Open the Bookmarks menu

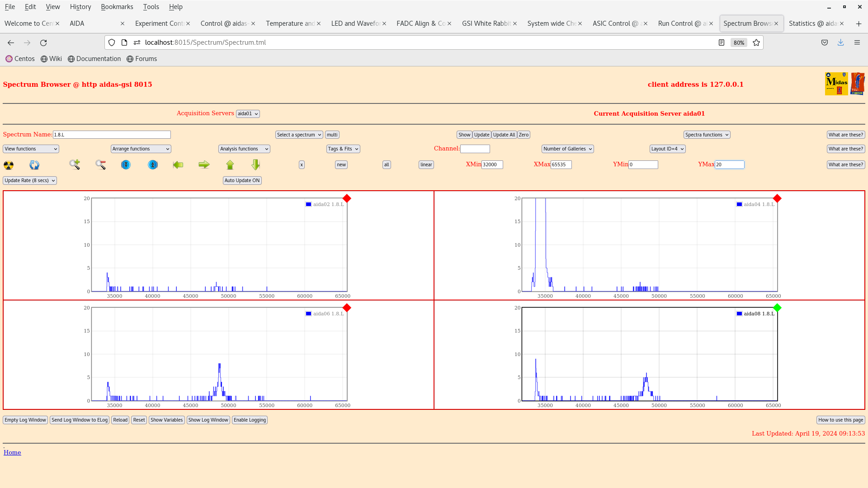click(117, 7)
